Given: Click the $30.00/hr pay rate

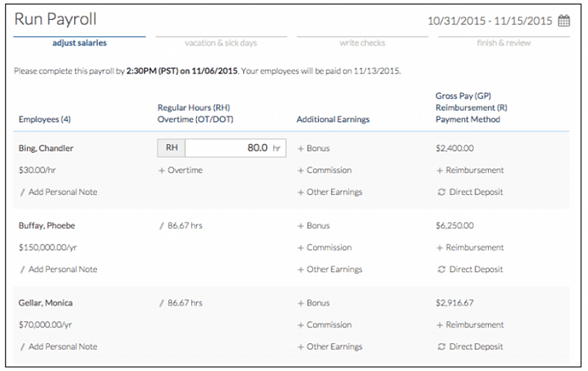Looking at the screenshot, I should coord(37,170).
